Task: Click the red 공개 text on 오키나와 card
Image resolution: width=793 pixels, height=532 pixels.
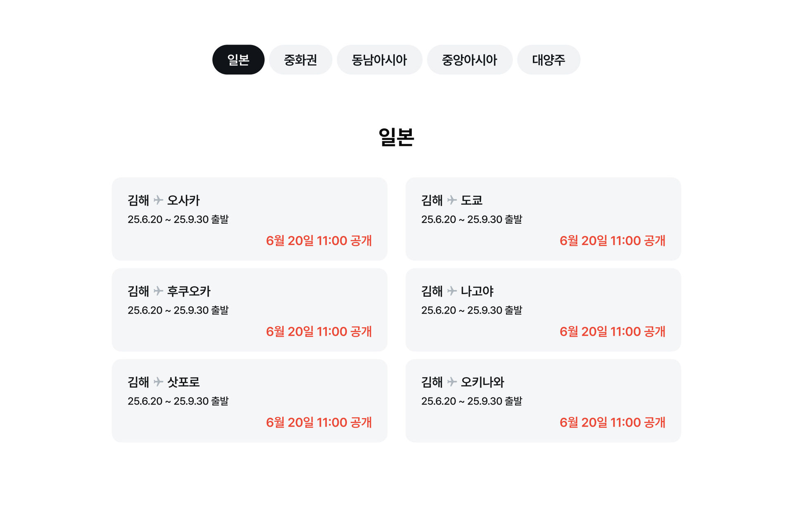Action: 654,422
